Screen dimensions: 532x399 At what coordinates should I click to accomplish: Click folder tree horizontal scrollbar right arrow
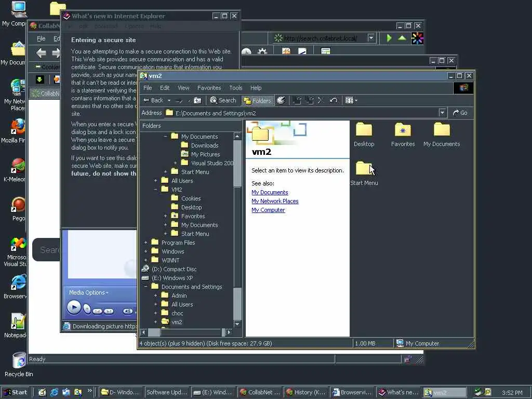coord(229,332)
